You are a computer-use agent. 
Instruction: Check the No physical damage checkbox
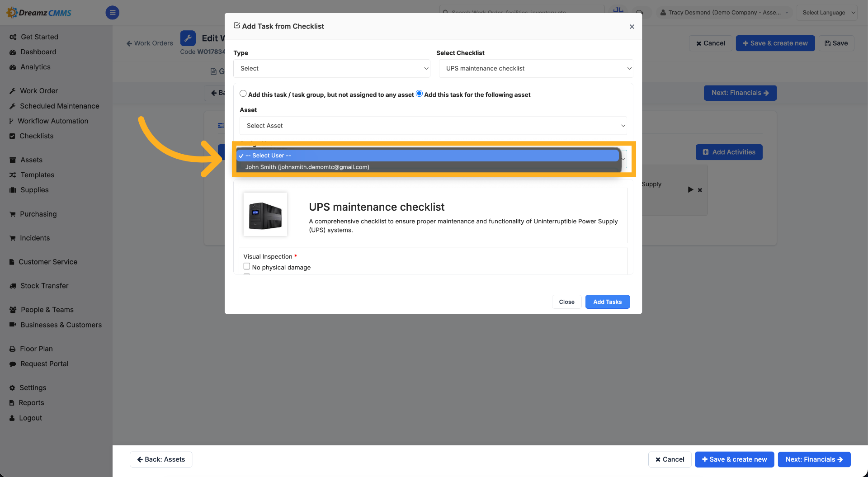(x=247, y=266)
